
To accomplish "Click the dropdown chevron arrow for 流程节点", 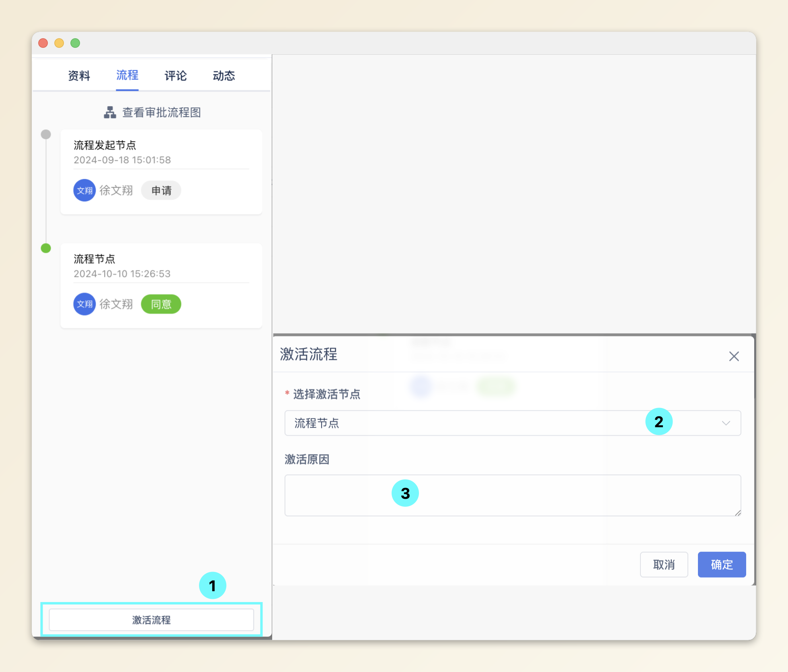I will 726,423.
